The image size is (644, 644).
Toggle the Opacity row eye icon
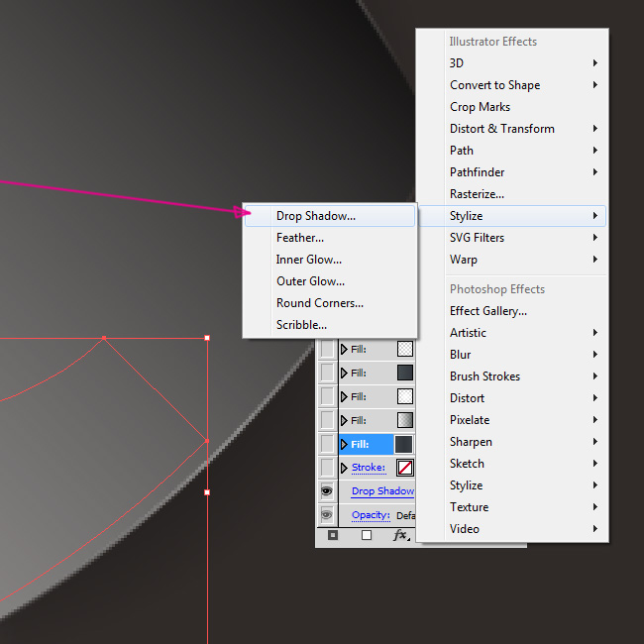[326, 515]
